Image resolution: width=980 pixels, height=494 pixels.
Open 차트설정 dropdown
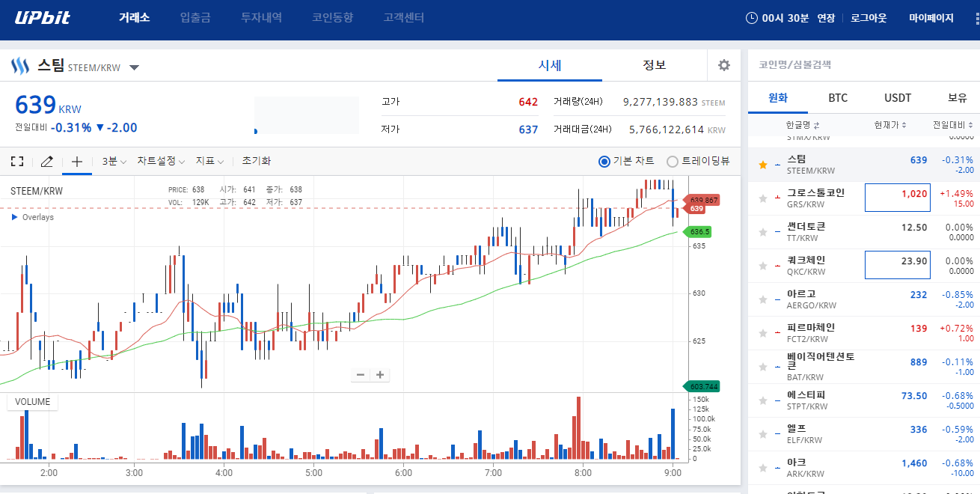(161, 161)
